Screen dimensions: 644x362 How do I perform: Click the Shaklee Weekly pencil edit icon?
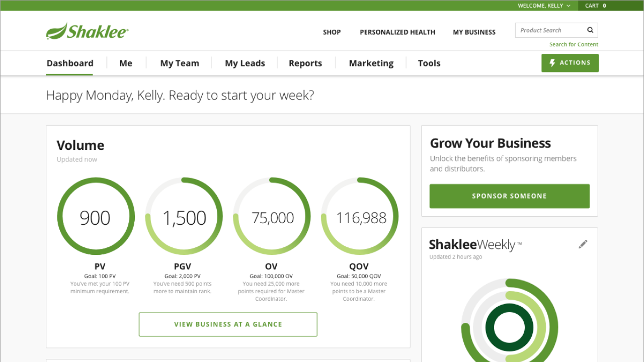pos(583,244)
